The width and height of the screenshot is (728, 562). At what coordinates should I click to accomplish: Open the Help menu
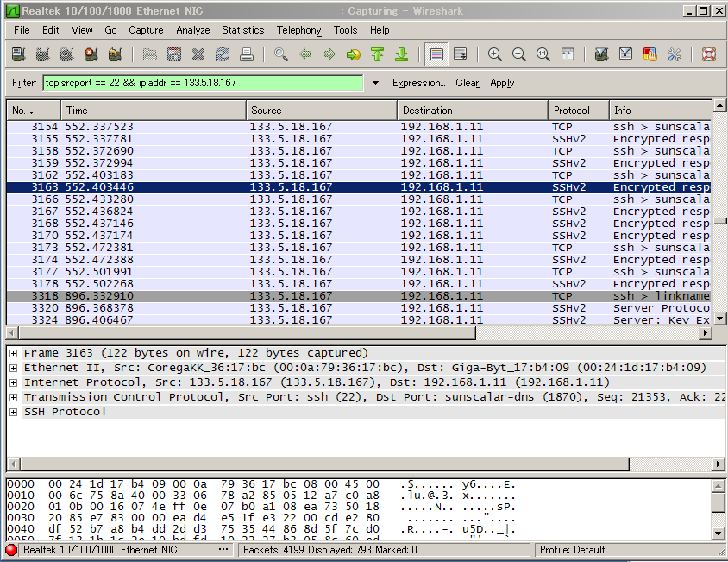click(x=380, y=30)
